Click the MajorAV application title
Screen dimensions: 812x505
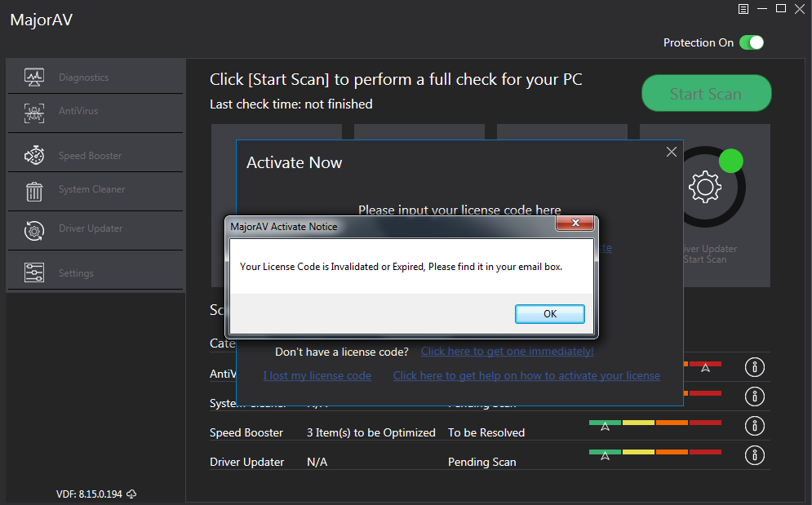pyautogui.click(x=41, y=20)
